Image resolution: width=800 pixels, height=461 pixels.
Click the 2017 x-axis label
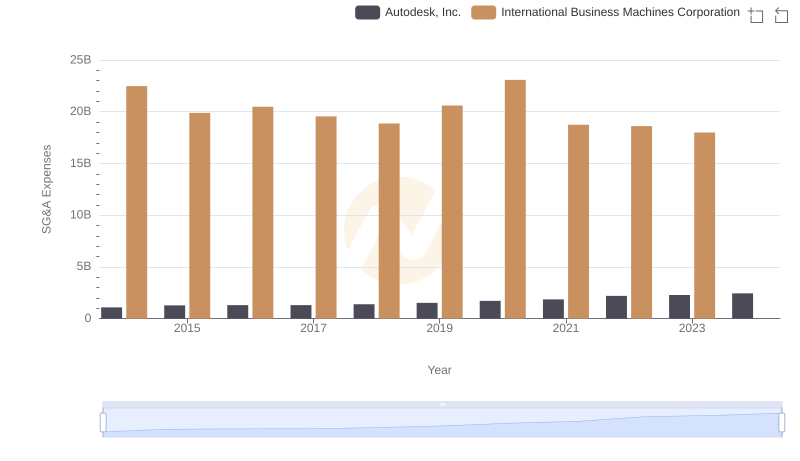[x=313, y=328]
